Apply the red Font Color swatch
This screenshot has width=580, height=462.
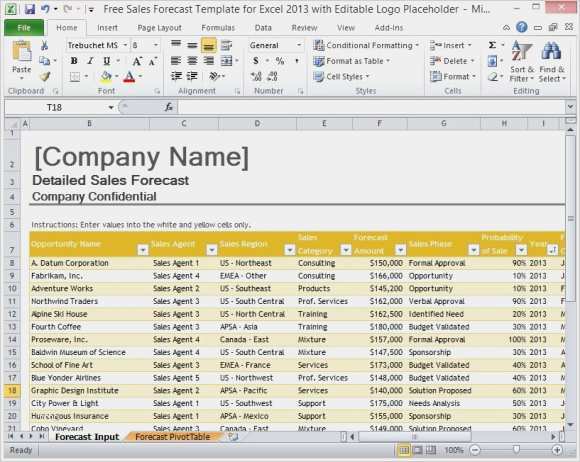(129, 77)
